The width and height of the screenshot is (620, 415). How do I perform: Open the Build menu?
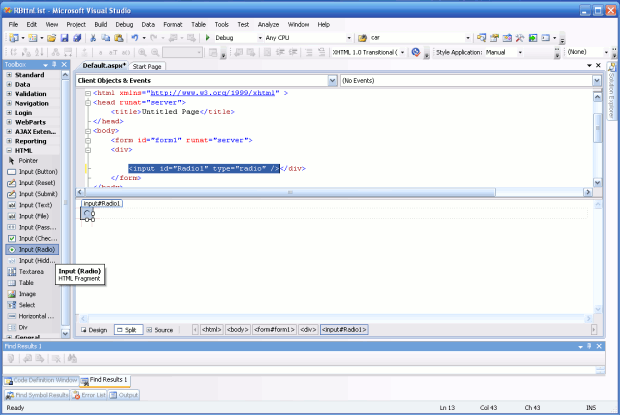pyautogui.click(x=99, y=23)
